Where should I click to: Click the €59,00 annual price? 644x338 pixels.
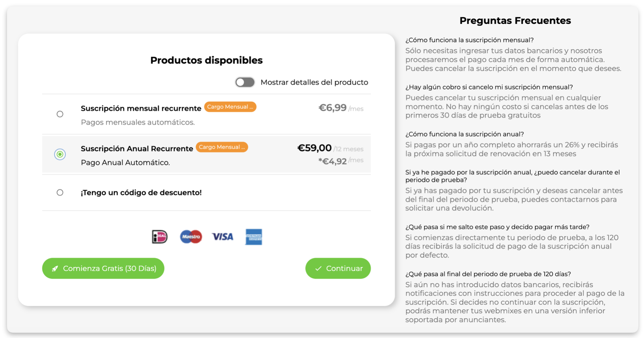coord(314,148)
